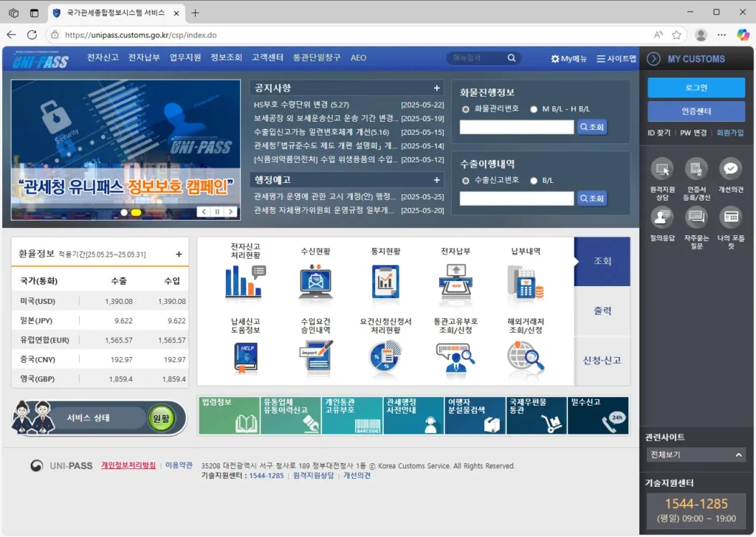The width and height of the screenshot is (756, 537).
Task: Open the 해외거래처 조회/신청 globe icon
Action: pos(526,357)
